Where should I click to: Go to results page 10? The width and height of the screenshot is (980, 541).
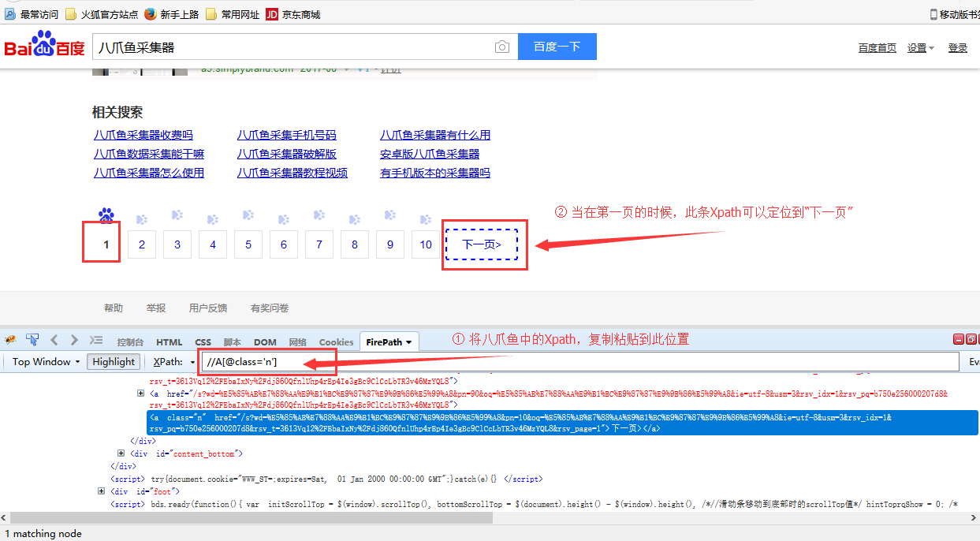[426, 244]
